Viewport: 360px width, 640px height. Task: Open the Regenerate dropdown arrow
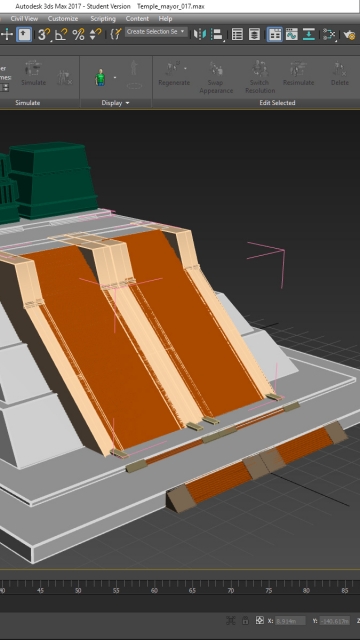pos(185,68)
